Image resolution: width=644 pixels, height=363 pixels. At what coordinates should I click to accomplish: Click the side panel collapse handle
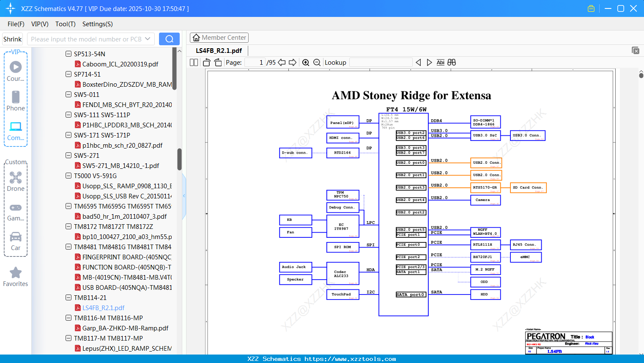[184, 196]
